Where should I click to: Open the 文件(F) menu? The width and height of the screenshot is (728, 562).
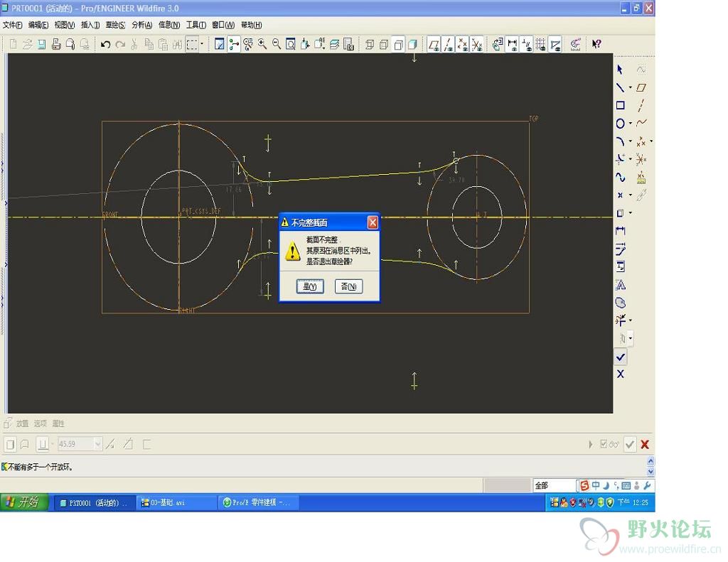[x=12, y=25]
